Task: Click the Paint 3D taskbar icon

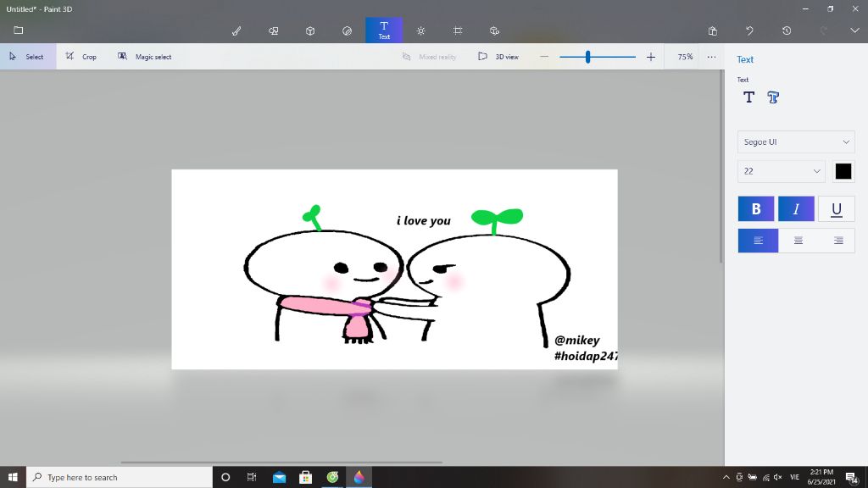Action: tap(359, 477)
